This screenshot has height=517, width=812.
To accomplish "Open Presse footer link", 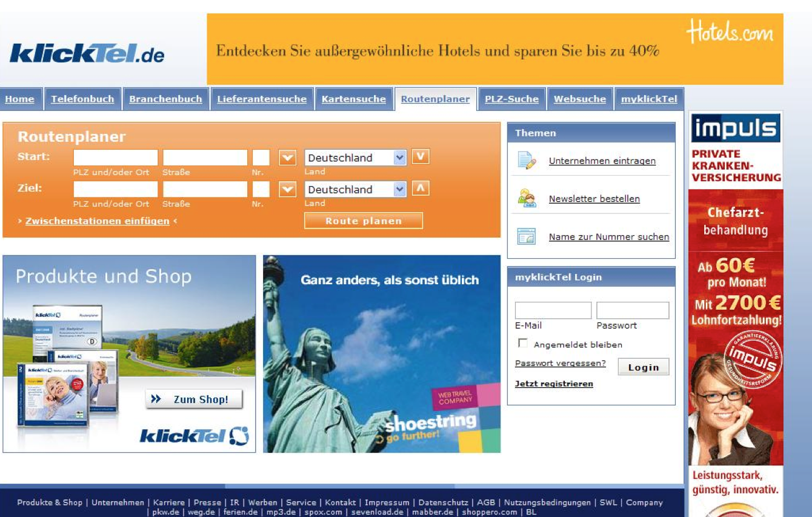I will coord(207,502).
